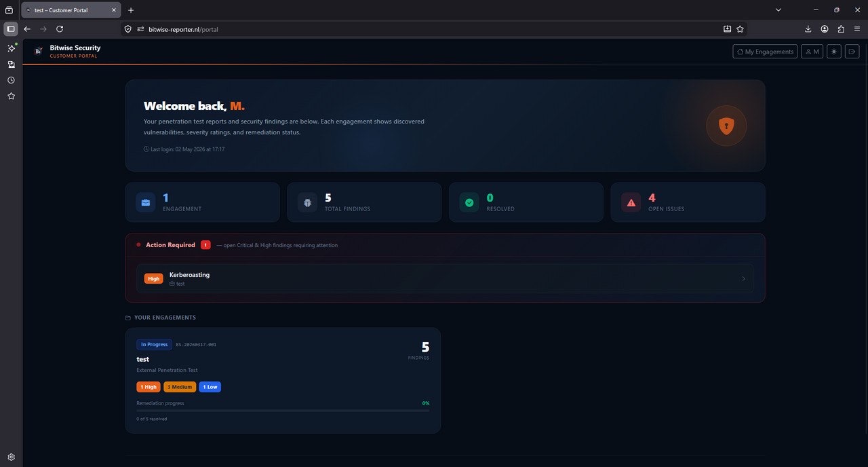Open the Extensions puzzle icon
The image size is (868, 467).
pos(841,29)
